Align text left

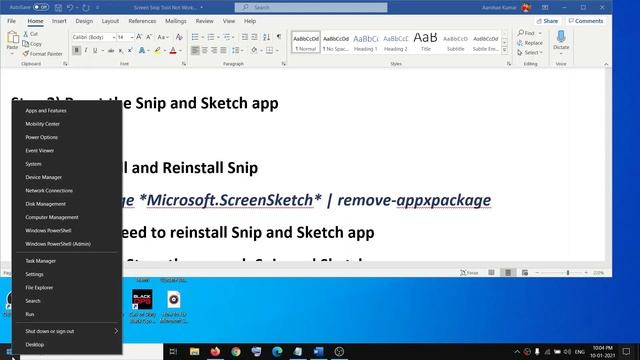pos(195,50)
